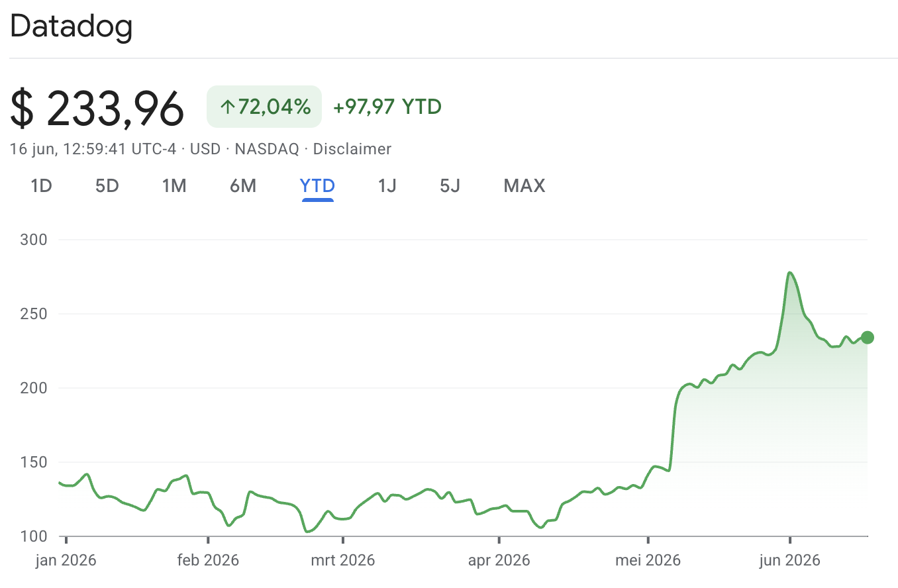Choose the 1J range tab

tap(387, 186)
